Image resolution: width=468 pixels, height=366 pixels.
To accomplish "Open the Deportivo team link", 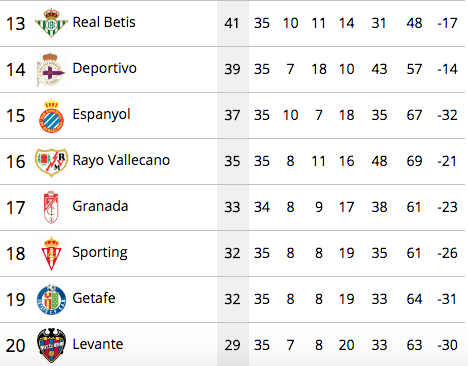I will pyautogui.click(x=105, y=68).
